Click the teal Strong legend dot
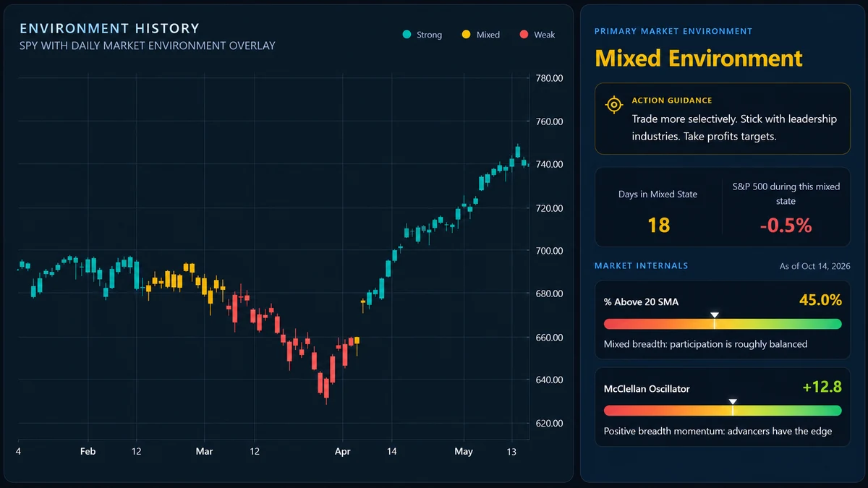Screen dimensions: 868x488 407,35
